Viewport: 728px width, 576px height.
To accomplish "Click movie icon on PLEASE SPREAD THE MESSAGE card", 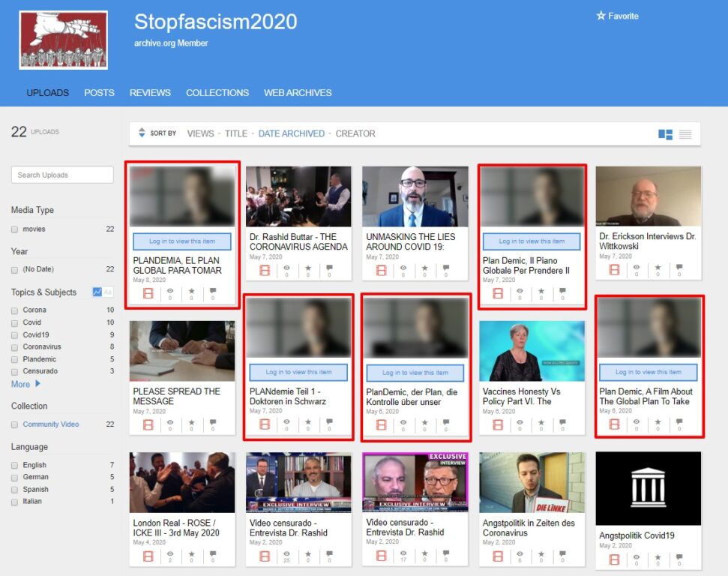I will (x=148, y=424).
